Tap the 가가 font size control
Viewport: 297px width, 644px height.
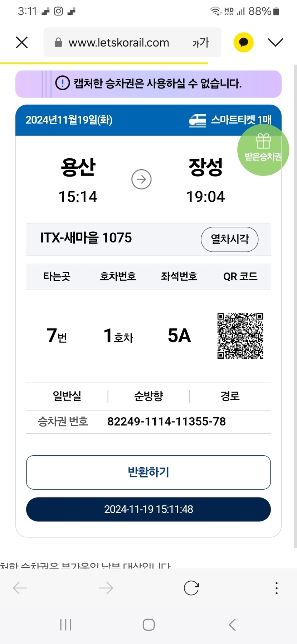[x=201, y=43]
